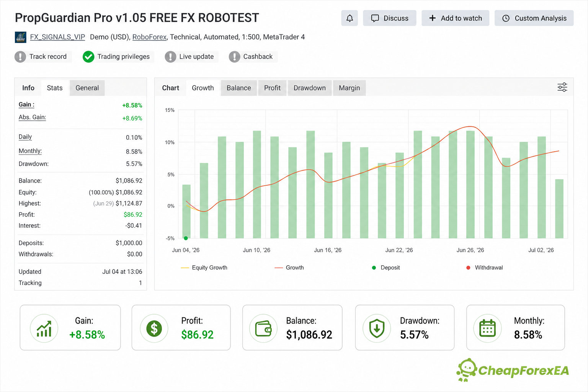Toggle the Deposit legend entry
588x392 pixels.
tap(386, 268)
